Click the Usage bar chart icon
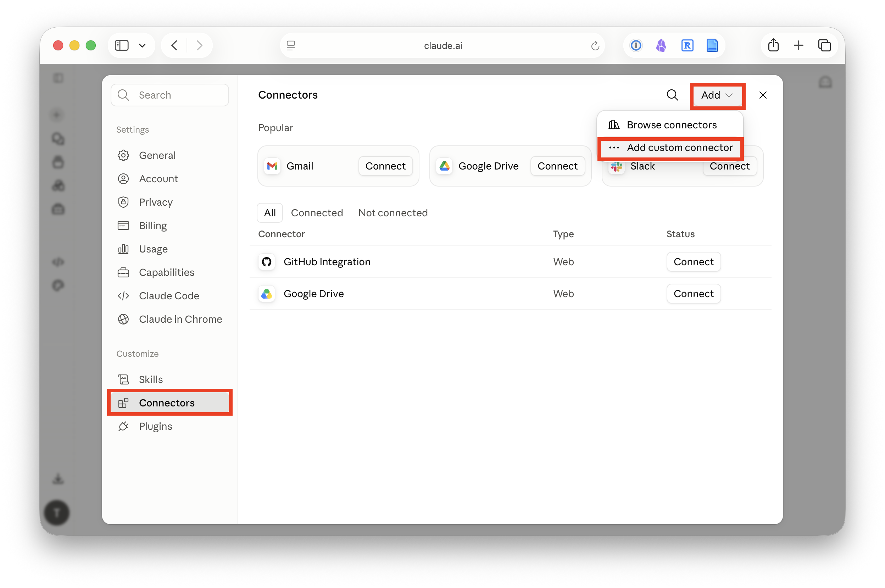Viewport: 885px width, 588px height. [123, 249]
